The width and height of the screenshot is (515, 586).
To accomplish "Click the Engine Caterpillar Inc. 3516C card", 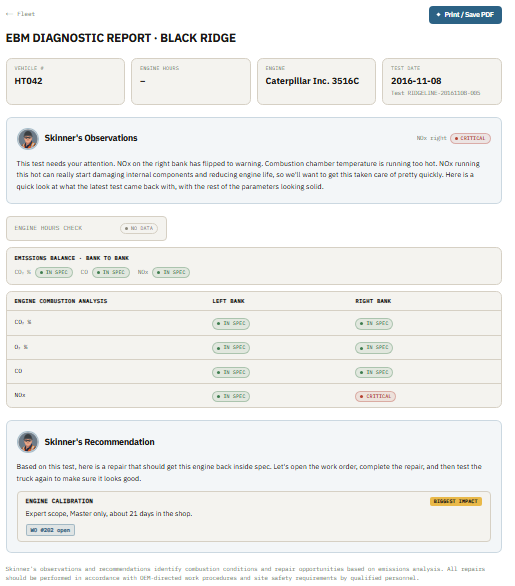I will coord(316,81).
